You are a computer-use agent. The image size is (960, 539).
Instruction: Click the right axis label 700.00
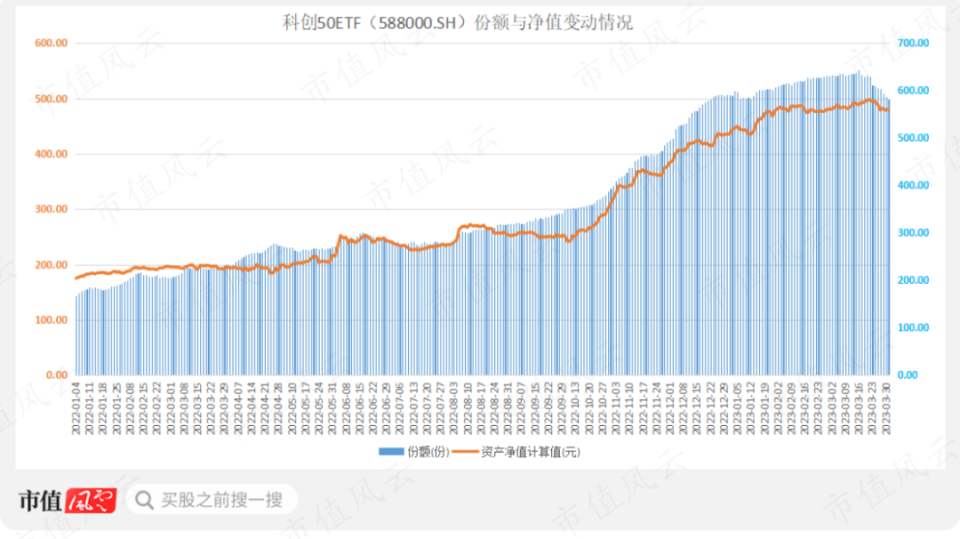pyautogui.click(x=914, y=43)
